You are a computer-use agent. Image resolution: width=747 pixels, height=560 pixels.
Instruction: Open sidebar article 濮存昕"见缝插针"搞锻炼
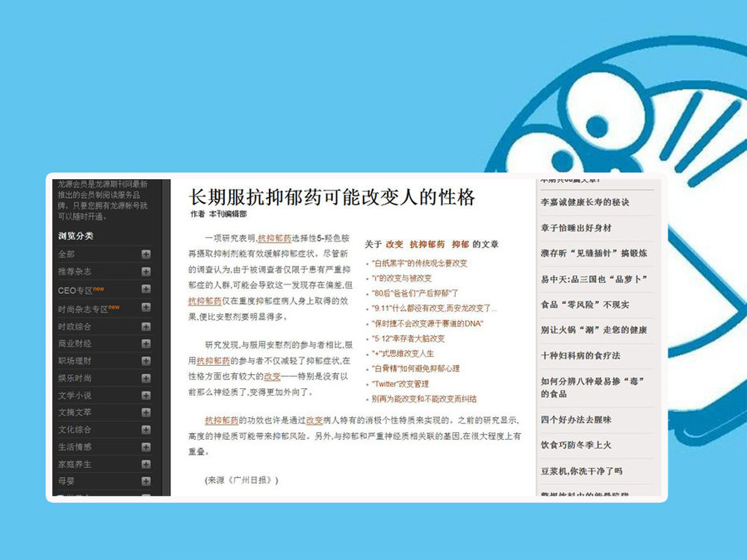coord(594,253)
